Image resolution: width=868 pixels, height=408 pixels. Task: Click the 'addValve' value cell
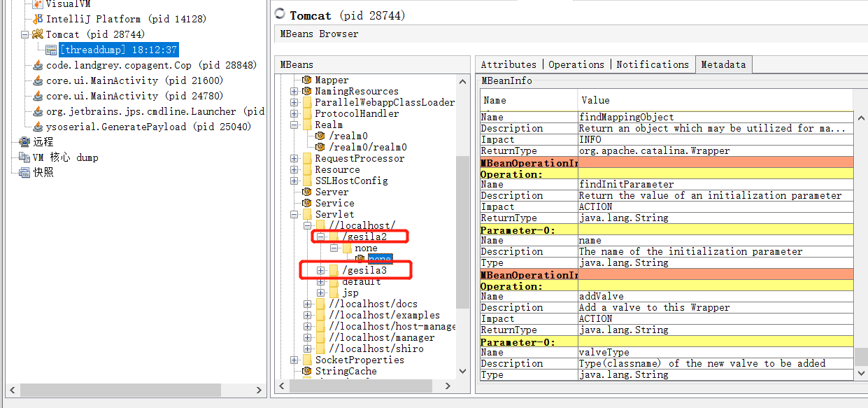pos(716,296)
